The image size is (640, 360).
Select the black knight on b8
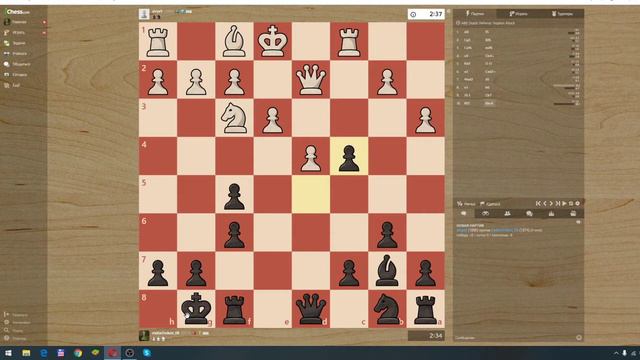coord(387,309)
